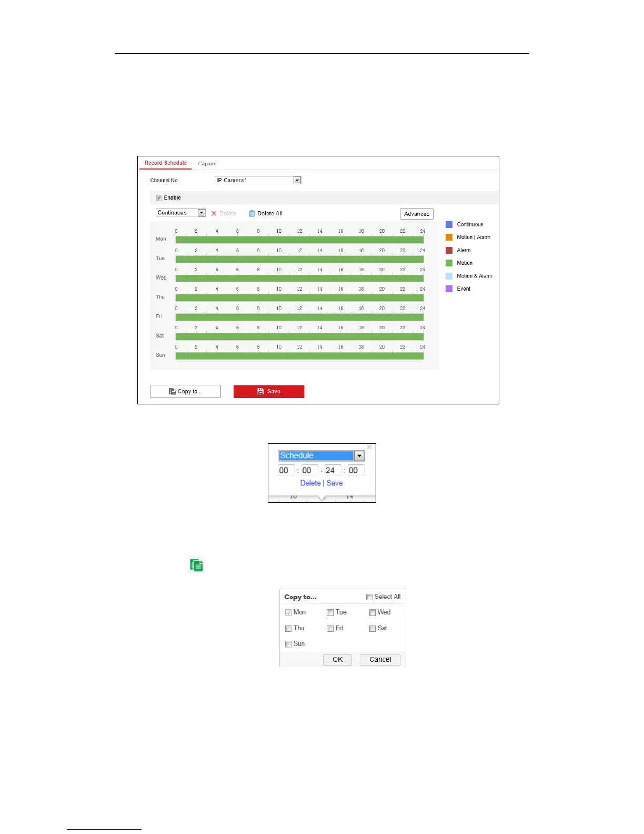Check the Select All checkbox
The height and width of the screenshot is (834, 644).
(369, 597)
